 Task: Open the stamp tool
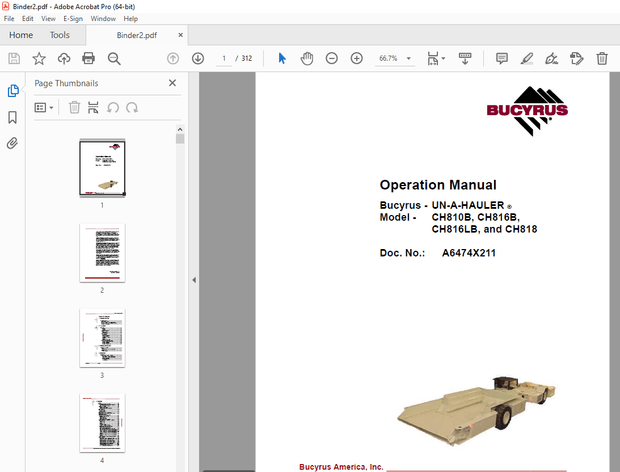click(577, 59)
